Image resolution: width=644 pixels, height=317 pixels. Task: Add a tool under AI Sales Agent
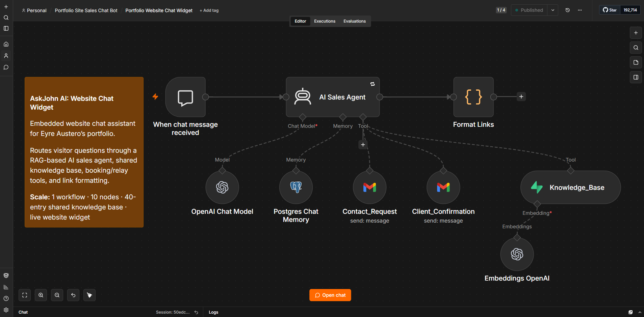pyautogui.click(x=363, y=145)
